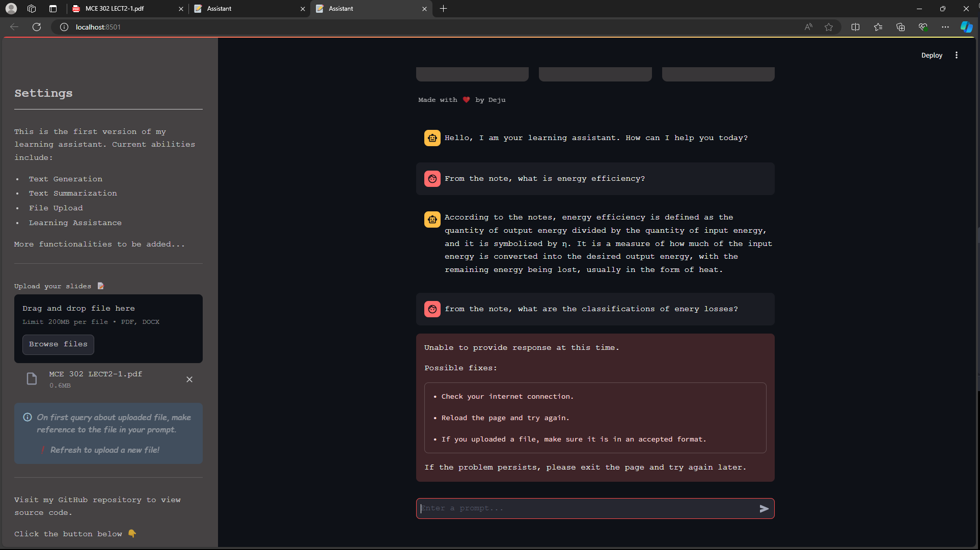The image size is (980, 550).
Task: Click the MCE 302 LECT2-1.pdf file name
Action: click(x=96, y=374)
